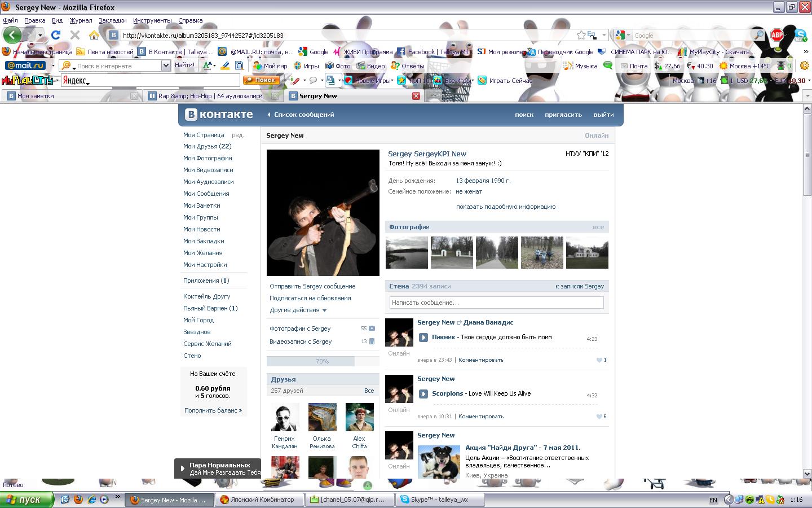Bookmark this page with the star icon
This screenshot has width=812, height=508.
point(581,35)
